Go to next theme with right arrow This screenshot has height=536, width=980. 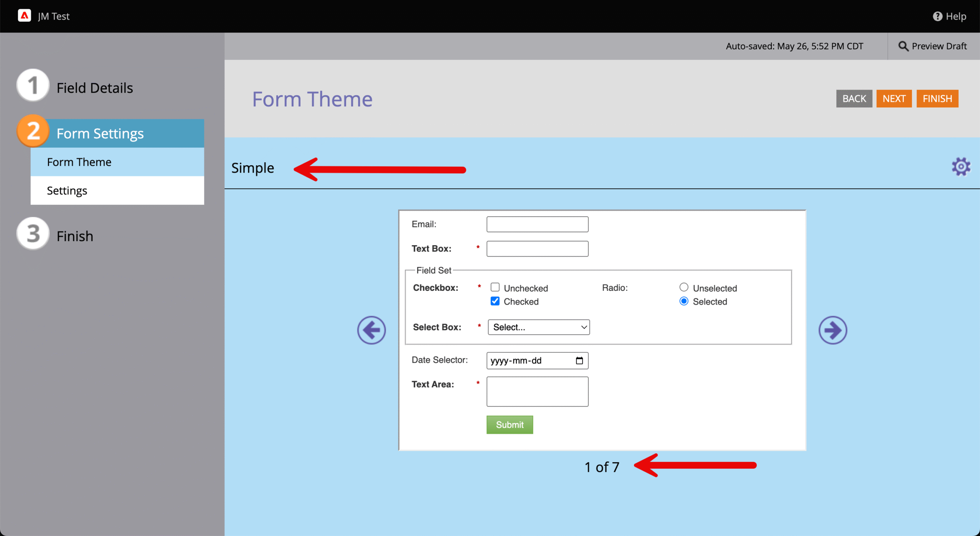point(832,330)
